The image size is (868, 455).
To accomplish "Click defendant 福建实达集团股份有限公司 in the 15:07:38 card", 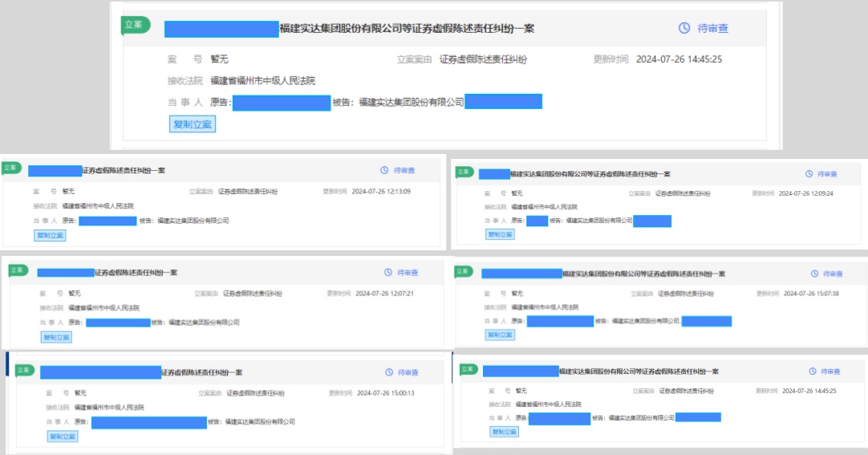I will [x=646, y=320].
